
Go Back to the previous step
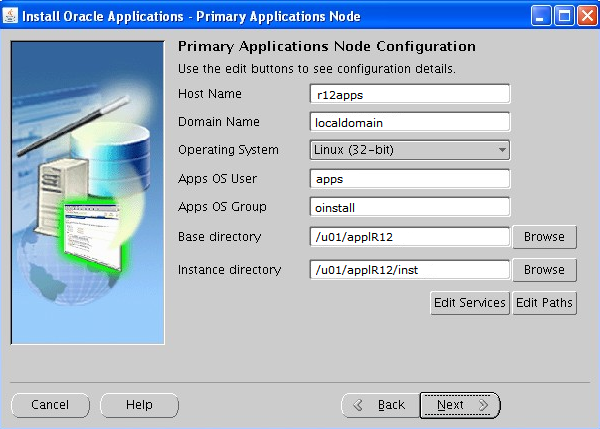click(x=380, y=405)
